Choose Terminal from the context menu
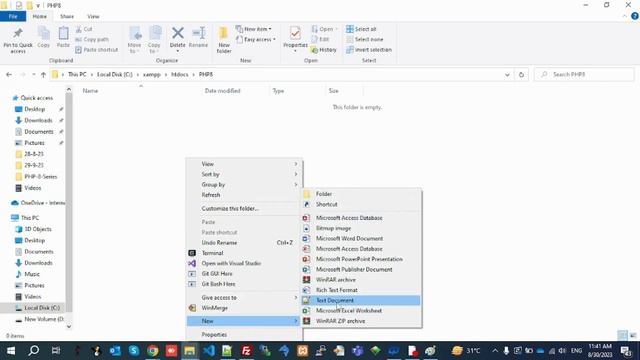Viewport: 640px width, 360px height. [x=244, y=253]
